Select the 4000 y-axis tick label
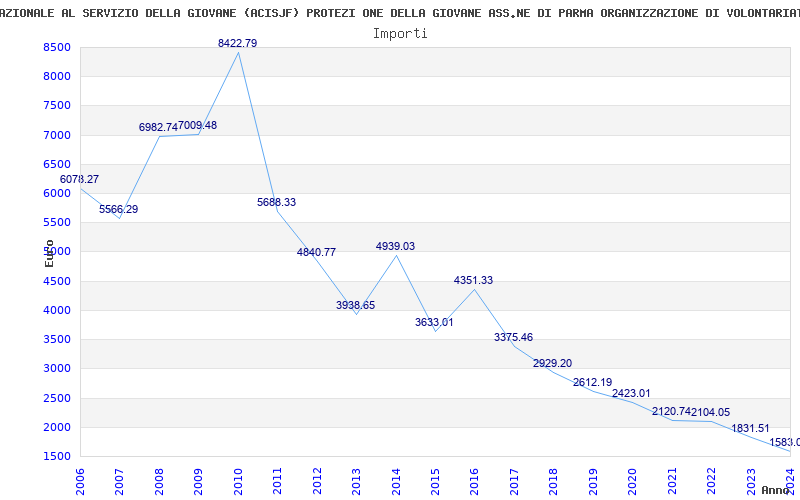The height and width of the screenshot is (500, 800). tap(58, 310)
